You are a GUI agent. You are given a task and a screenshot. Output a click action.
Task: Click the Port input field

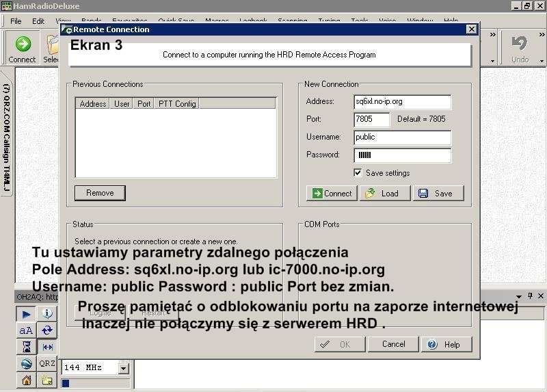click(x=371, y=120)
